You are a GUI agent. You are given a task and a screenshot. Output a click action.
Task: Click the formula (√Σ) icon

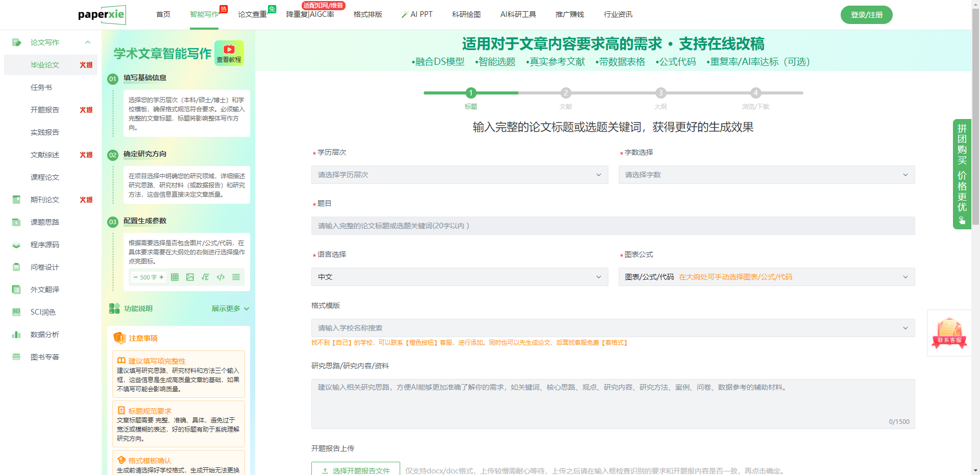click(205, 277)
